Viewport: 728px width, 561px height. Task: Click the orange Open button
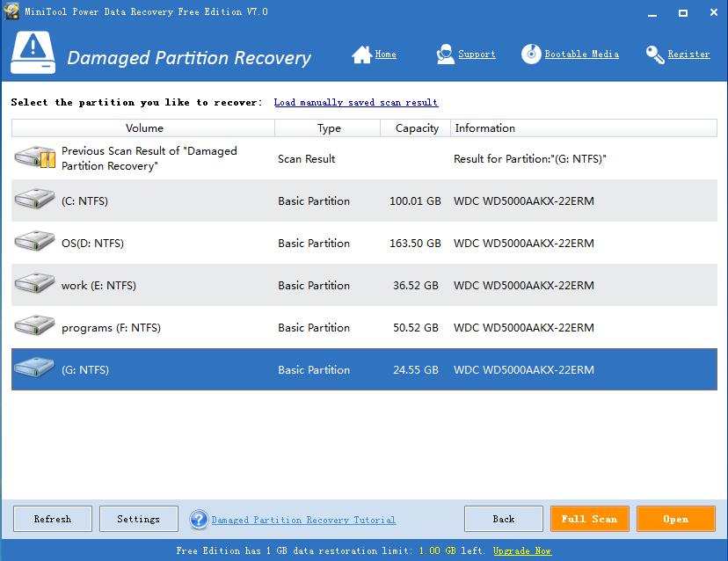(x=675, y=519)
